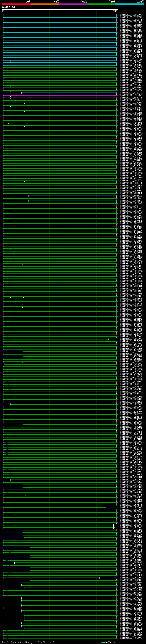Image resolution: width=146 pixels, height=644 pixels.
Task: Click hit UniRef100_B9SKJ9
Action: 131,77
